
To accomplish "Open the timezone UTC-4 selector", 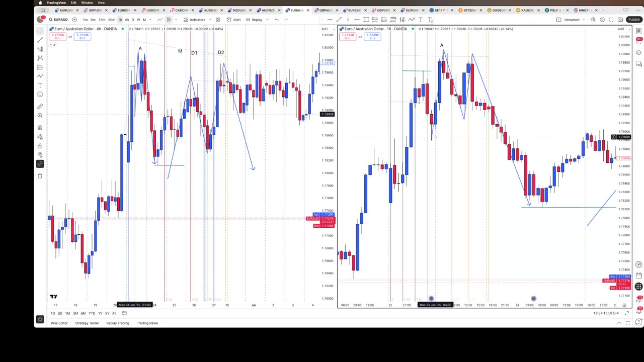I will tap(606, 313).
